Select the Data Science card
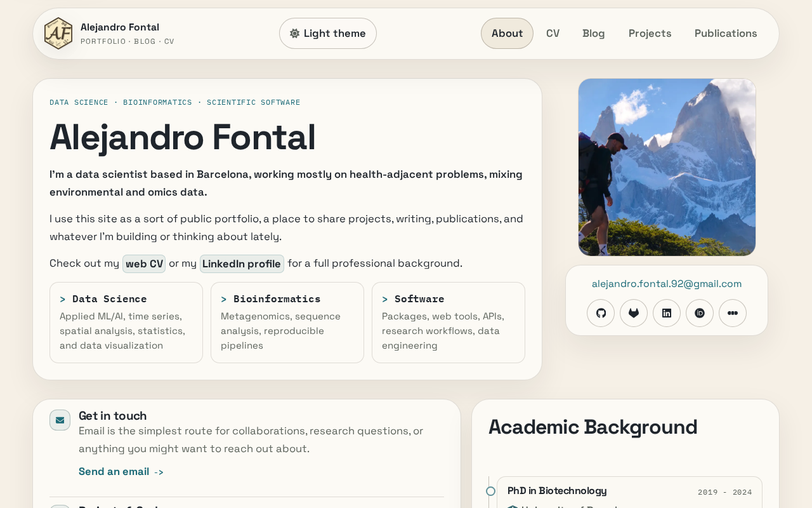The width and height of the screenshot is (812, 508). (126, 323)
